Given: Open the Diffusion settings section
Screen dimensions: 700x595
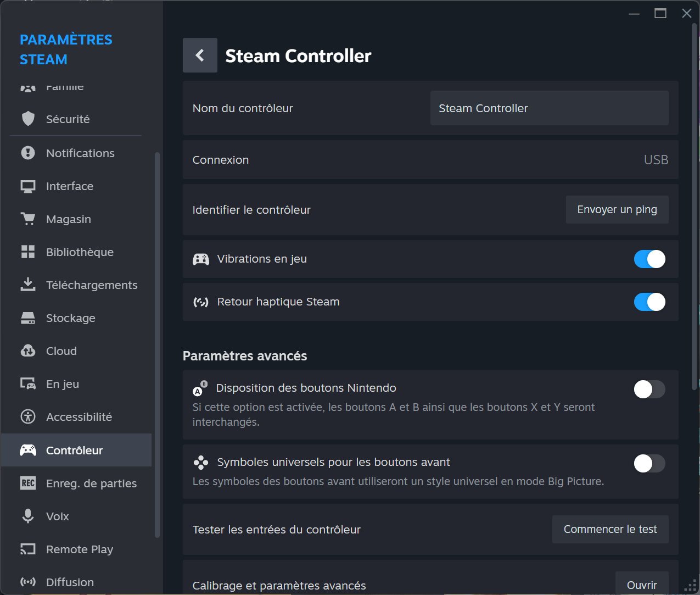Looking at the screenshot, I should coord(76,582).
